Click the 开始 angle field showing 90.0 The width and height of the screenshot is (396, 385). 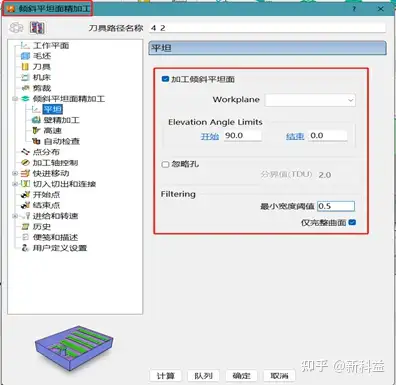coord(243,136)
